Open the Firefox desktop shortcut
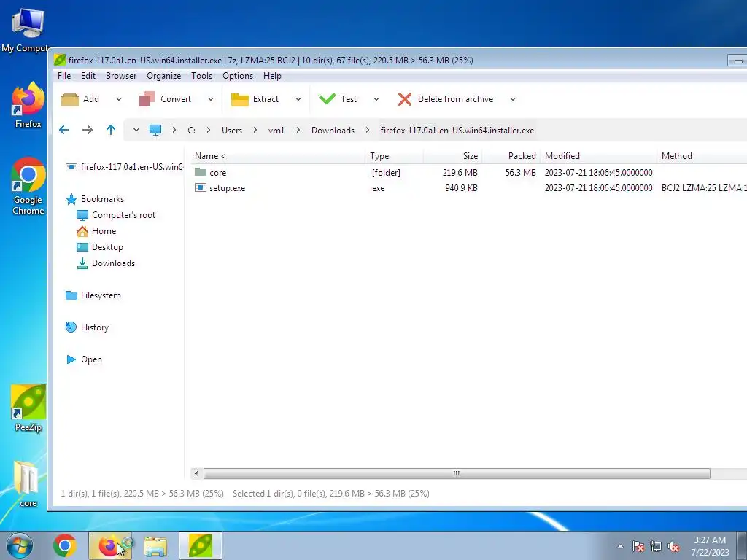 pyautogui.click(x=28, y=105)
